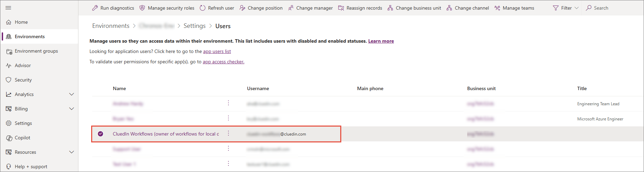Click the Reassign records icon

click(341, 8)
